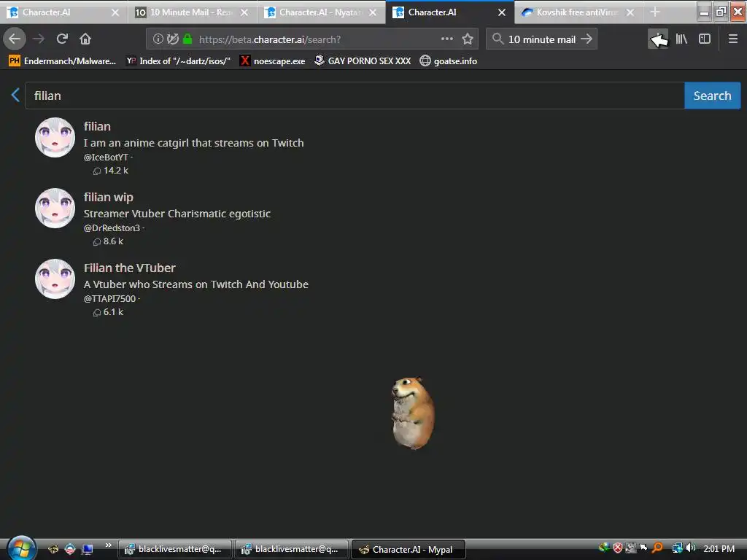The height and width of the screenshot is (560, 747).
Task: Open the 'Filian the VTuber' result title
Action: [x=130, y=268]
